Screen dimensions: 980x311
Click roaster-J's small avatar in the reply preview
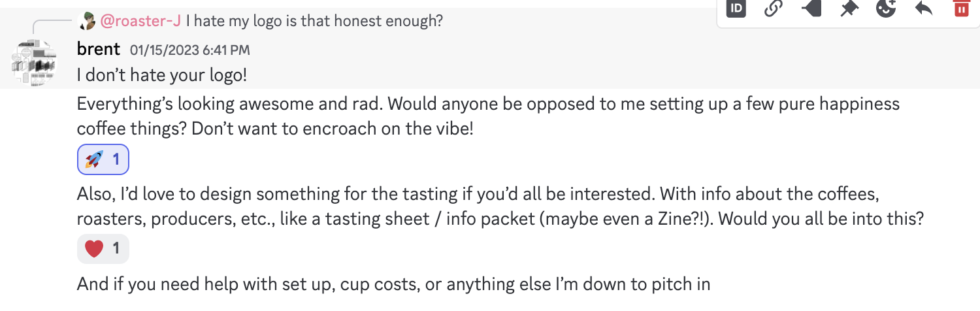87,21
